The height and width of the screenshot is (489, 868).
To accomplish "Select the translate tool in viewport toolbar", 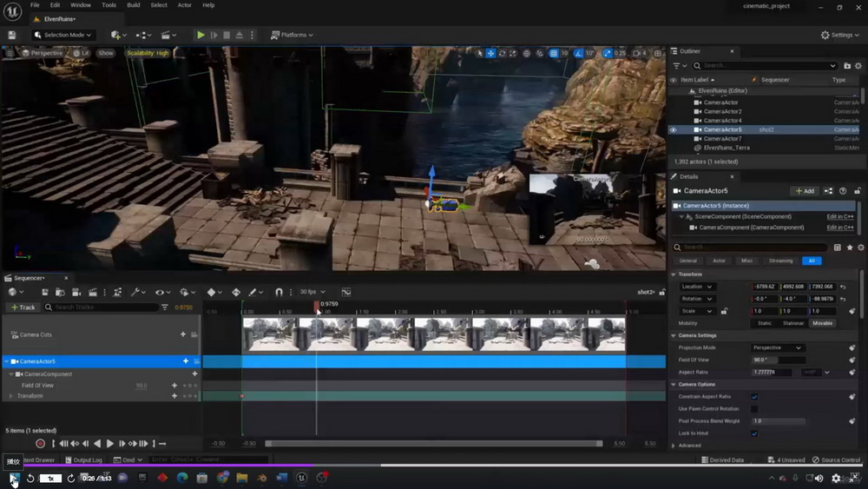I will pyautogui.click(x=490, y=53).
